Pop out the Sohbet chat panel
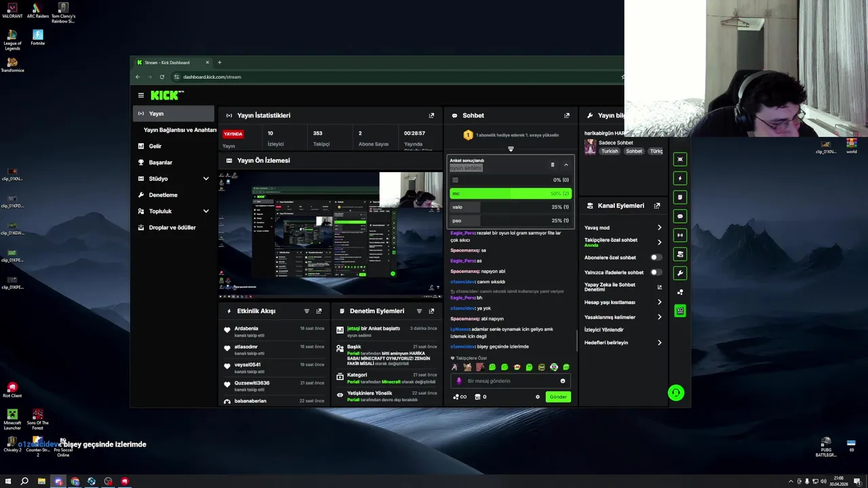The image size is (868, 488). [x=567, y=116]
